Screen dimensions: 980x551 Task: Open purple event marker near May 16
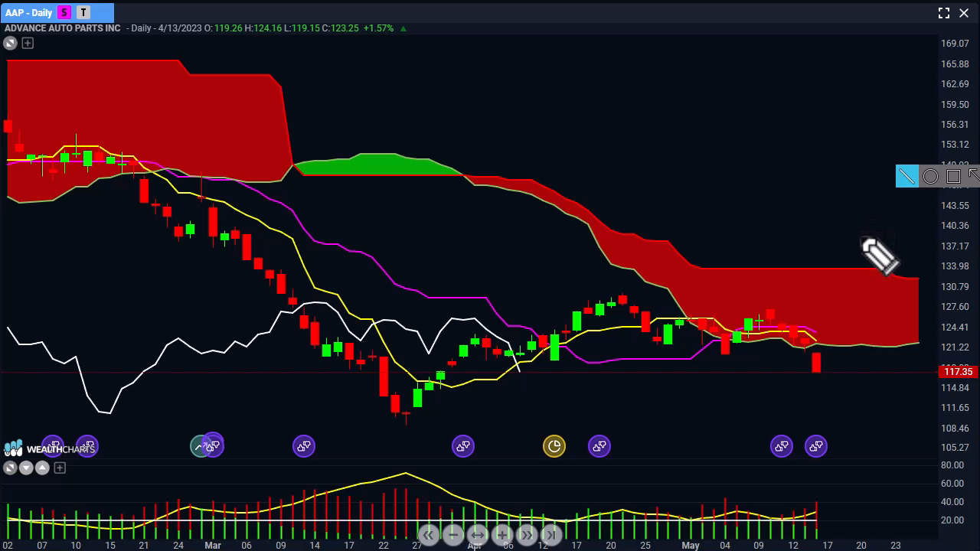click(816, 446)
